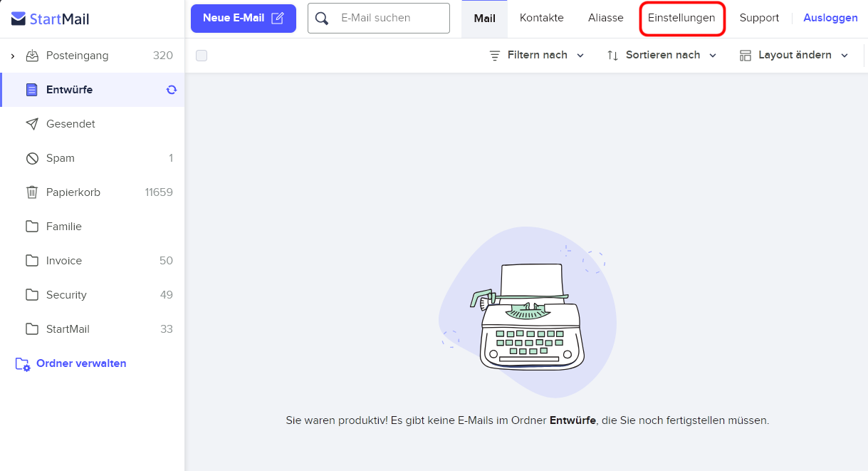868x471 pixels.
Task: Click the Invoice folder icon
Action: coord(32,261)
